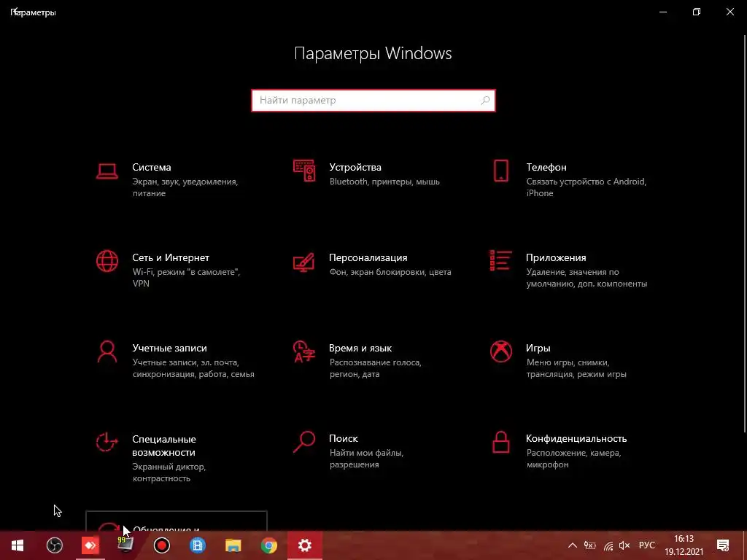This screenshot has height=560, width=747.
Task: Click the Settings gear on the taskbar
Action: pyautogui.click(x=305, y=545)
